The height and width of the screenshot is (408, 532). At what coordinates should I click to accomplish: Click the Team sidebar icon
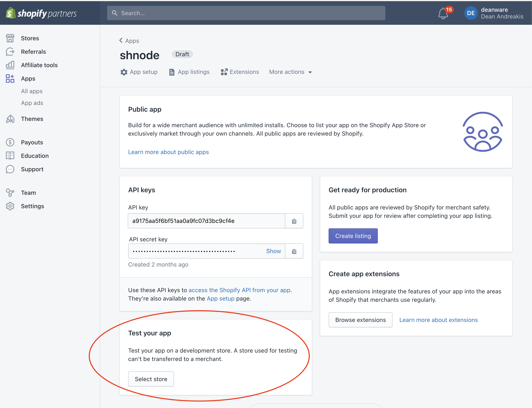point(10,193)
